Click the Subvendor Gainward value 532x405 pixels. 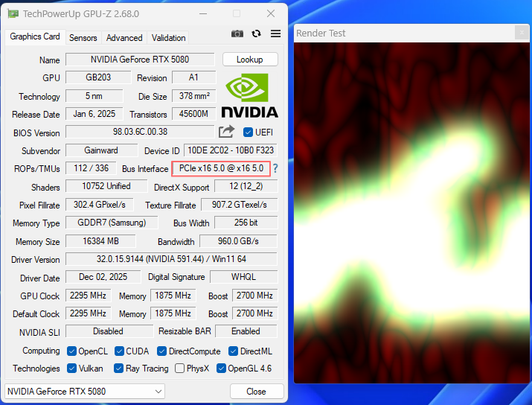(x=101, y=150)
